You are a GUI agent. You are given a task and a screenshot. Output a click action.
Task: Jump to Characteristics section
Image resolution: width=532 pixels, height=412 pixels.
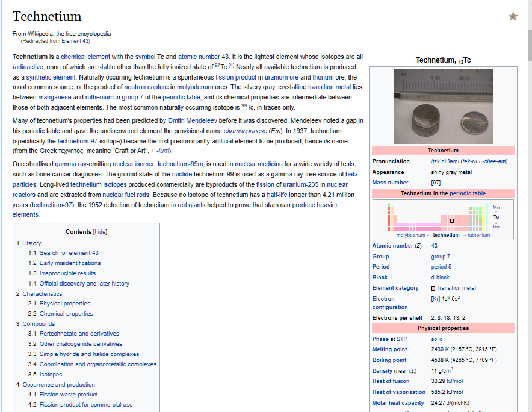42,293
